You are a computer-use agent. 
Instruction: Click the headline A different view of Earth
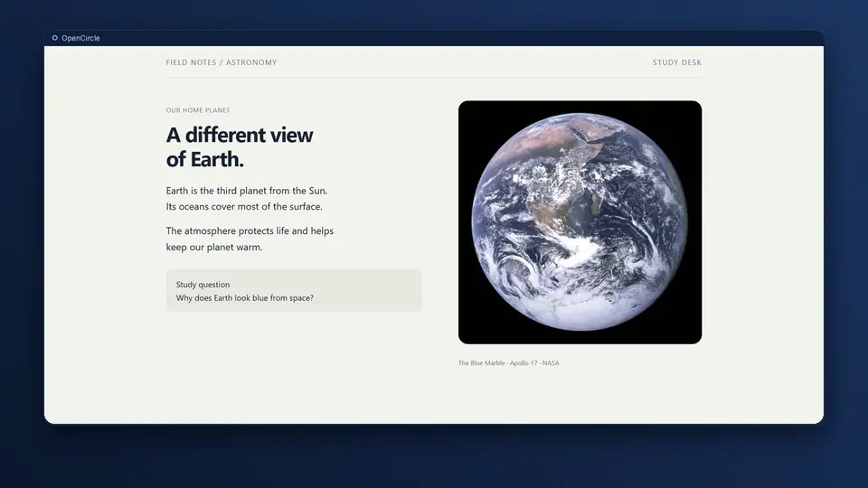240,147
